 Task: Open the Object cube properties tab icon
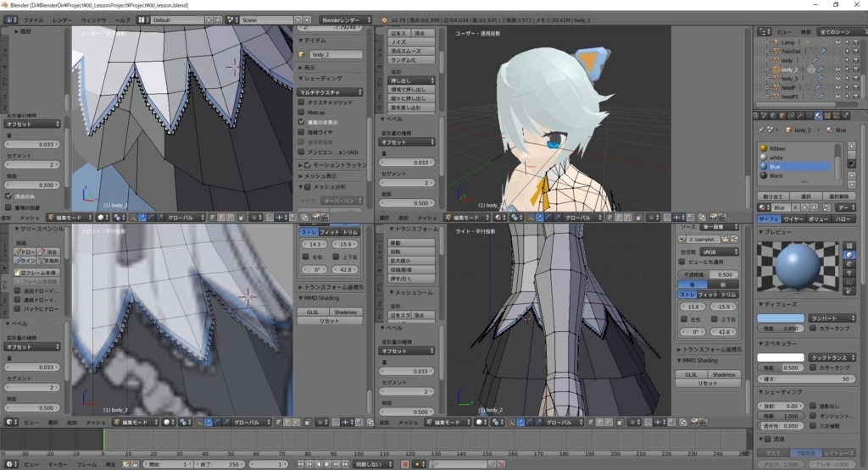click(x=782, y=115)
